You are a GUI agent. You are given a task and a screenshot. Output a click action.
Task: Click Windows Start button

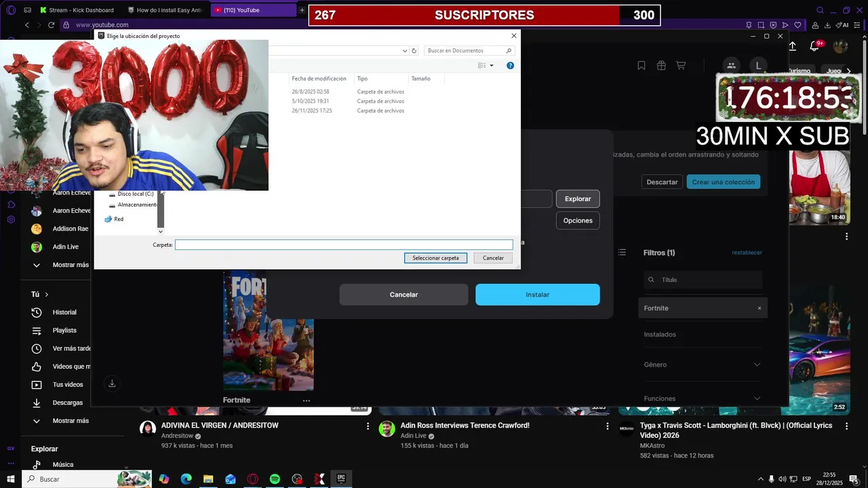click(11, 479)
